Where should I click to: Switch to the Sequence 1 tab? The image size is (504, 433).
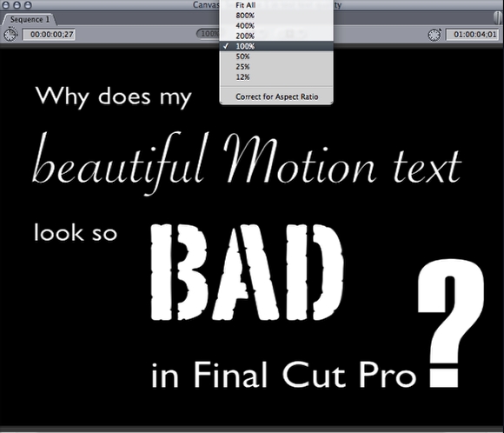click(x=30, y=20)
